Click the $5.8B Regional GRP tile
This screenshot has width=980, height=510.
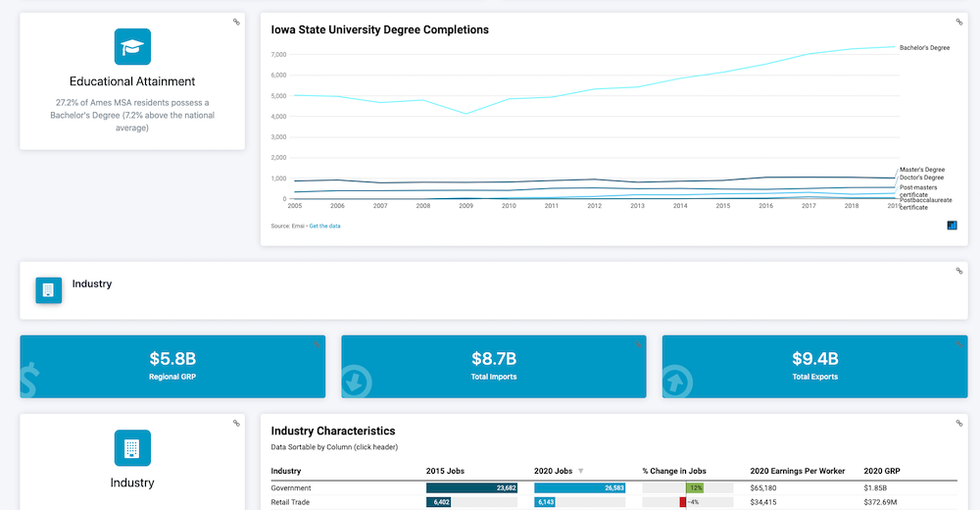[x=172, y=367]
